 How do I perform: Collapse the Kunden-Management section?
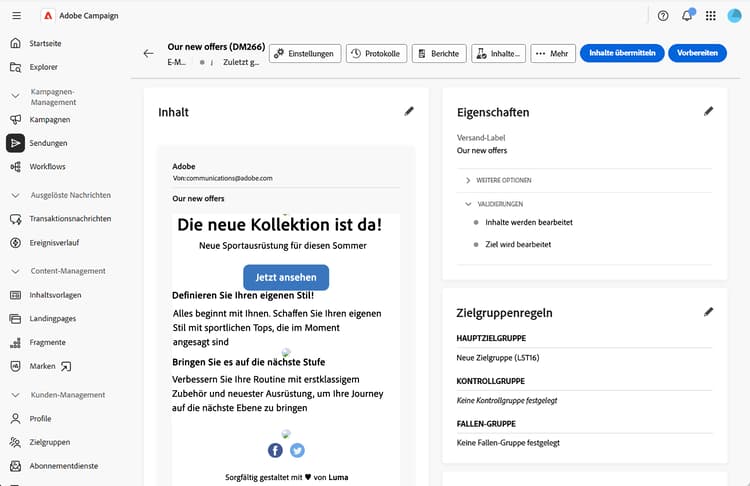click(15, 395)
